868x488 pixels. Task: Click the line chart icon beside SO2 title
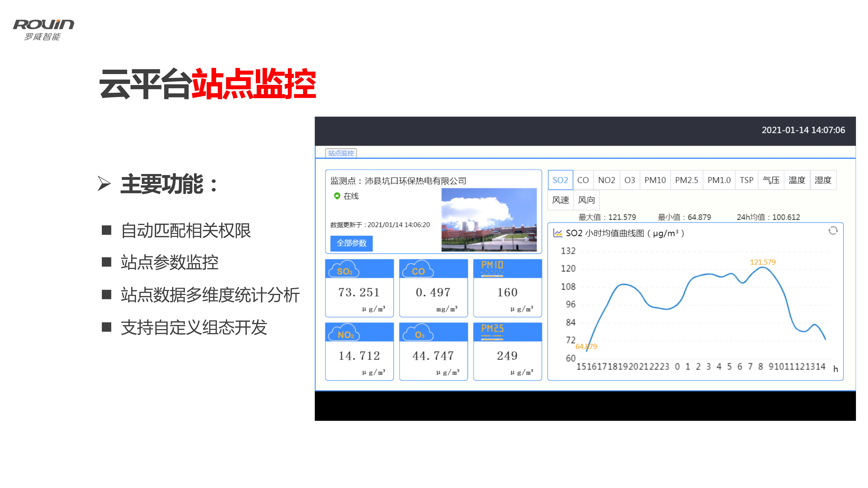tap(558, 233)
